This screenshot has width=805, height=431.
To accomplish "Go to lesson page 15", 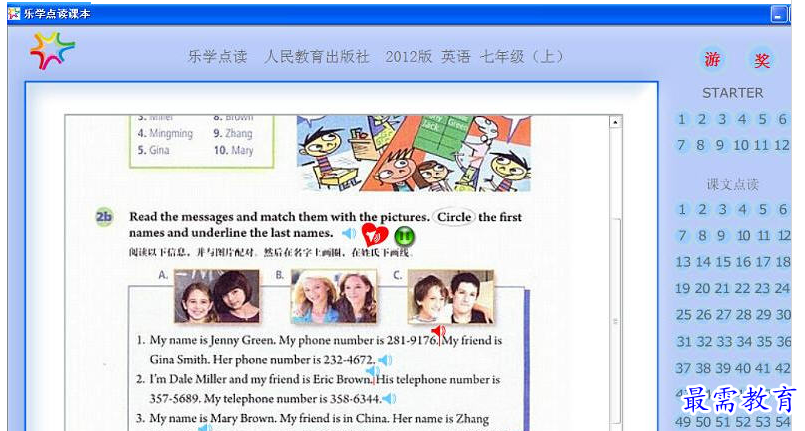I will [x=723, y=262].
